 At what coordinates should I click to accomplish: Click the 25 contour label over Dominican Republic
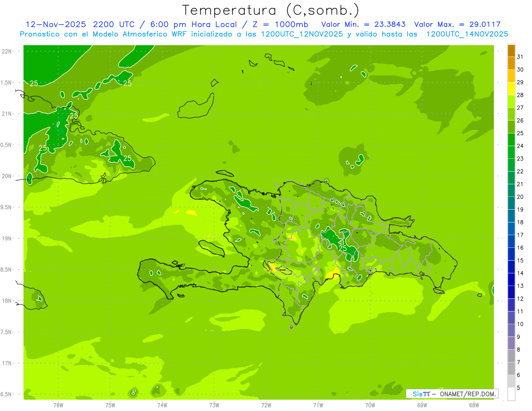[343, 248]
